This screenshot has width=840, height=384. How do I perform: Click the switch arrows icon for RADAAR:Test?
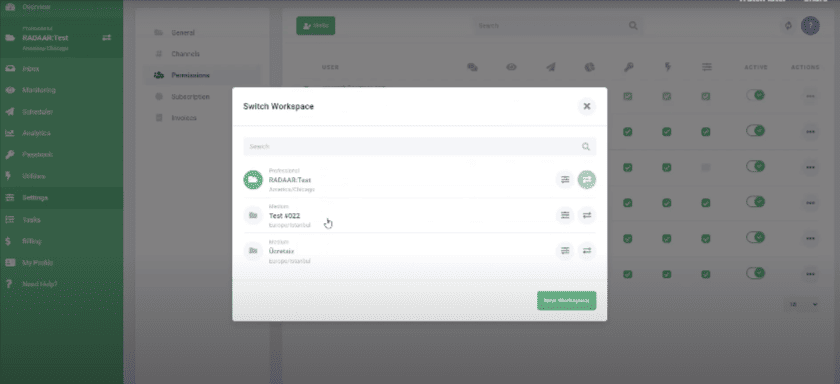point(587,180)
